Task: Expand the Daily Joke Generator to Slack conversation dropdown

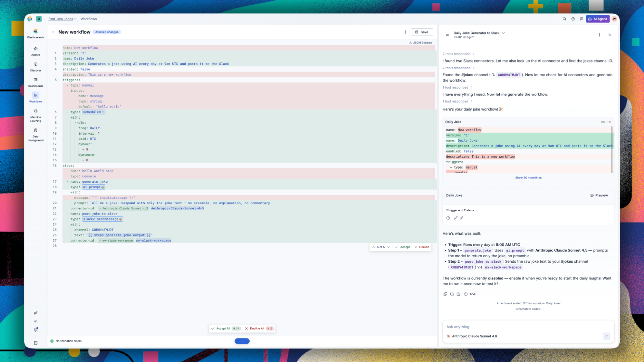Action: [479, 33]
